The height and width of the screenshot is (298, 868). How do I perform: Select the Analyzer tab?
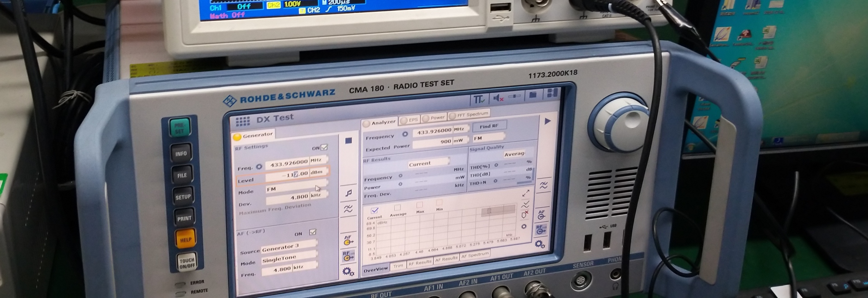379,122
